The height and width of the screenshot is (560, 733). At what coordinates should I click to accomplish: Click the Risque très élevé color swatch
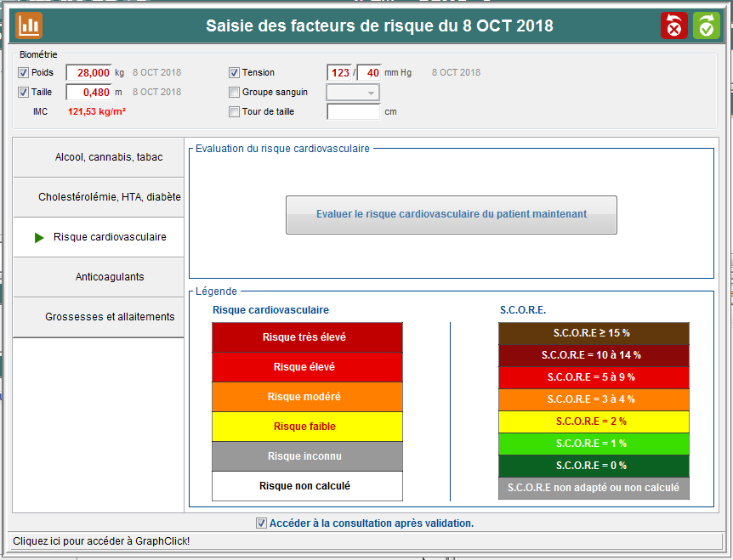(x=307, y=337)
